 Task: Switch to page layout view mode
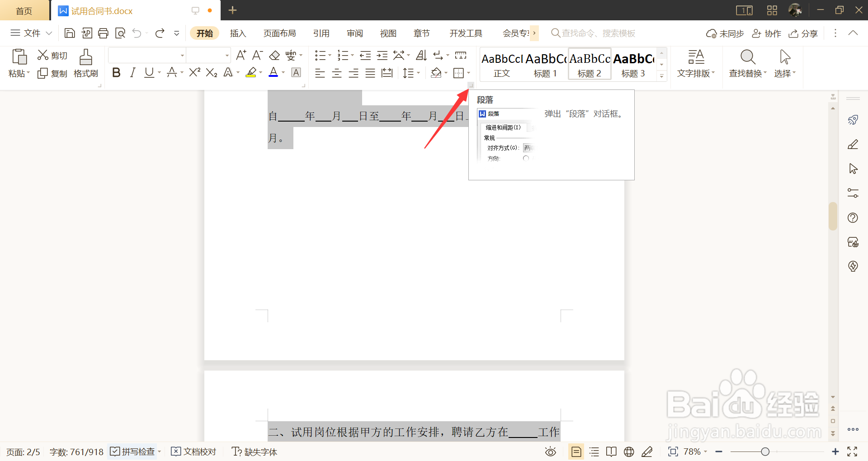tap(576, 452)
